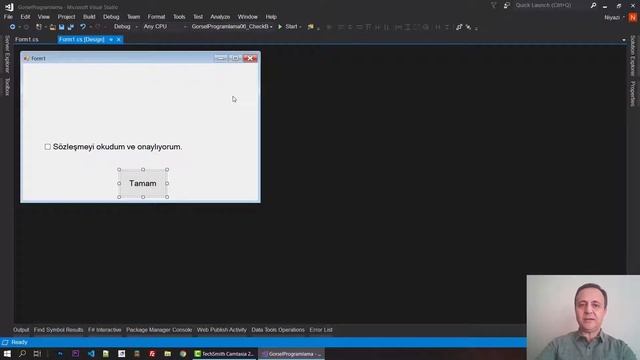
Task: Click the taskbar Search magnifier
Action: (x=22, y=354)
